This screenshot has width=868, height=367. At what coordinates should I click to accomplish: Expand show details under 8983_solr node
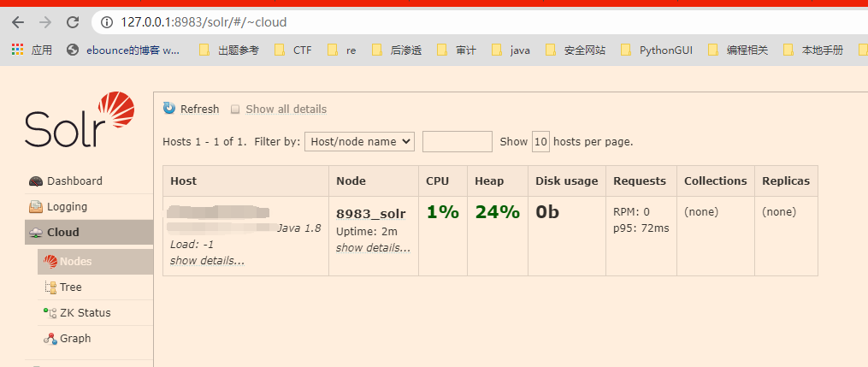coord(373,248)
